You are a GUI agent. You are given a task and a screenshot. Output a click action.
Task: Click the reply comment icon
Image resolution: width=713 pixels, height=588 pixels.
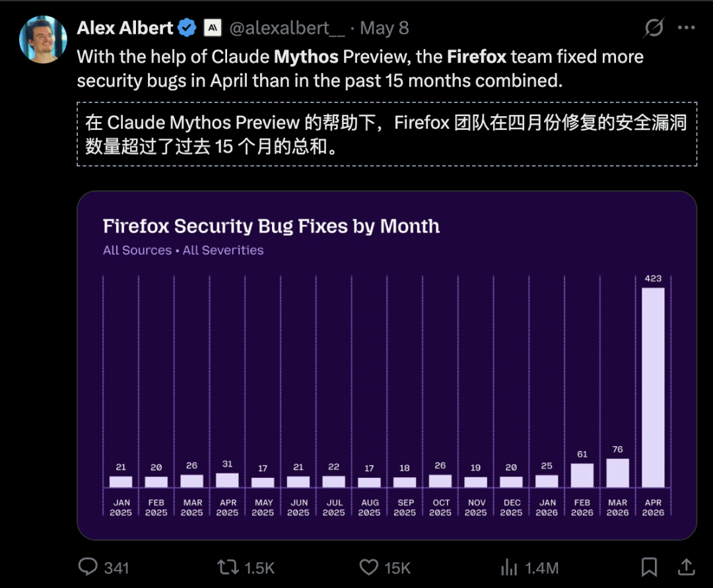pyautogui.click(x=88, y=567)
